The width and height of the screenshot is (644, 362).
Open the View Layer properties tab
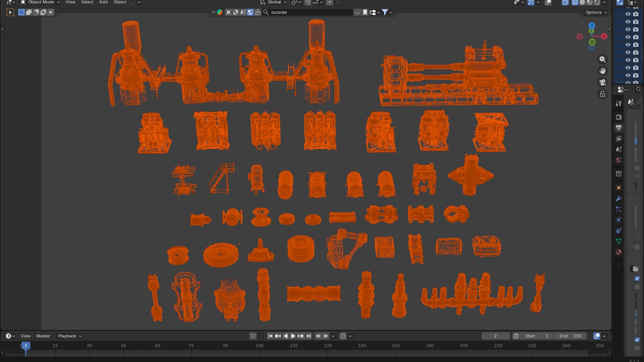point(619,138)
